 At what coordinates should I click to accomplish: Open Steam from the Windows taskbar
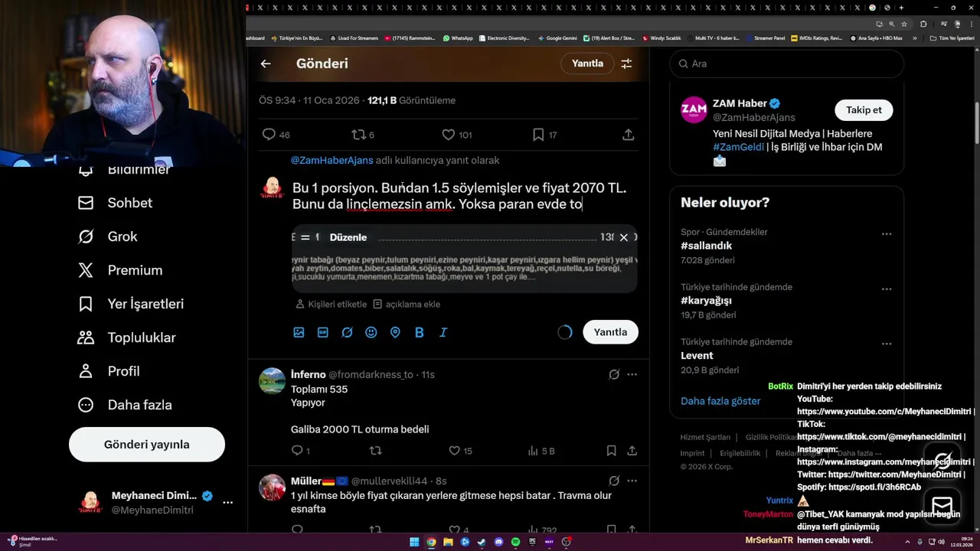tap(482, 542)
